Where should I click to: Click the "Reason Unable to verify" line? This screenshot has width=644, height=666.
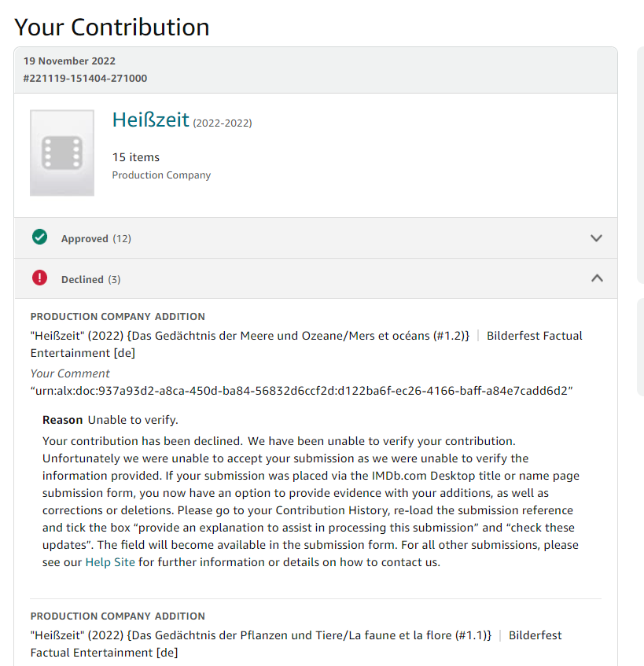(110, 420)
